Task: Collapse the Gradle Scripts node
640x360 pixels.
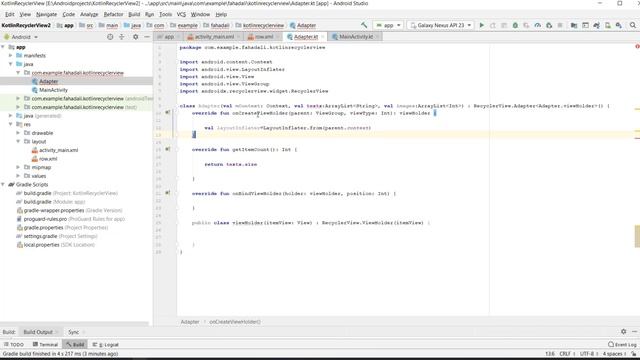Action: tap(3, 184)
